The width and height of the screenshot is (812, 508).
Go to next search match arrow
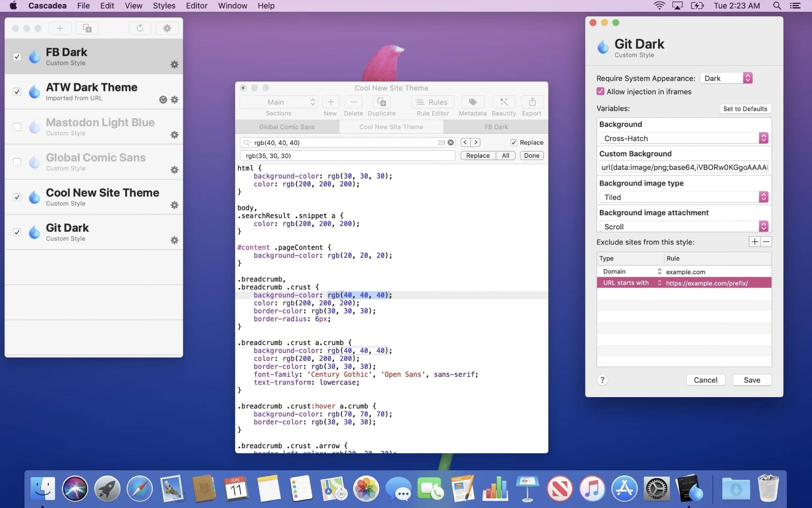pyautogui.click(x=476, y=142)
